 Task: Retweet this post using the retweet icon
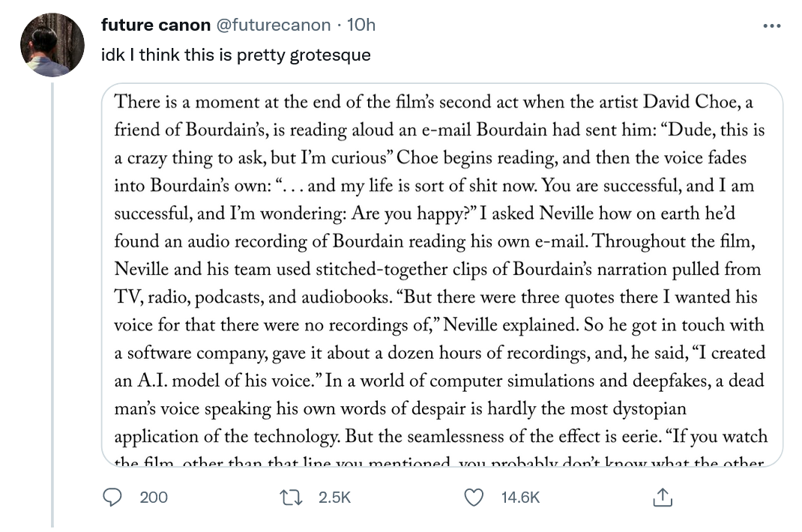291,498
